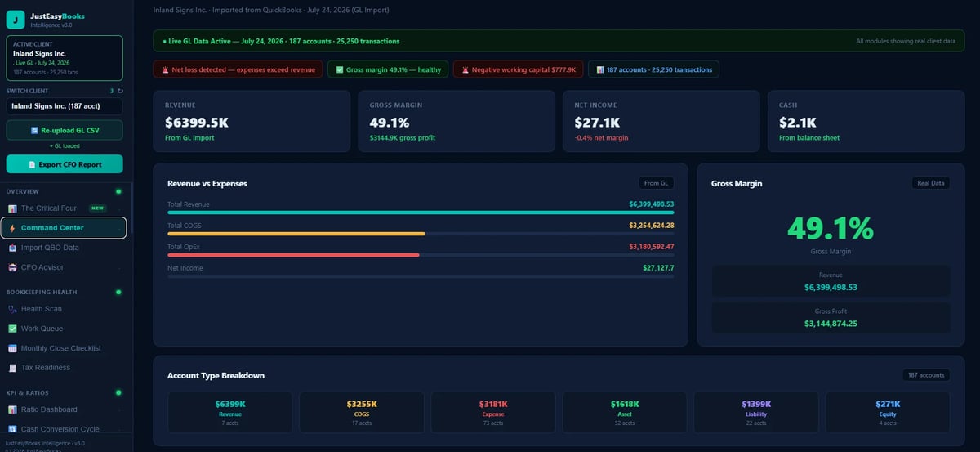This screenshot has width=980, height=452.
Task: Open Cash Conversion Cycle in sidebar
Action: point(64,429)
